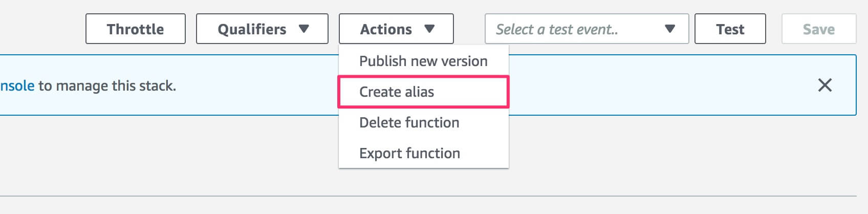Click the test event selector arrow
Screen dimensions: 868x214
[669, 29]
